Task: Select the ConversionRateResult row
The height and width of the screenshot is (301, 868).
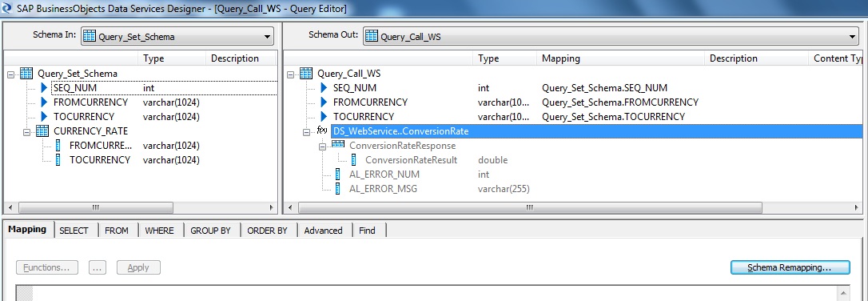Action: coord(412,160)
